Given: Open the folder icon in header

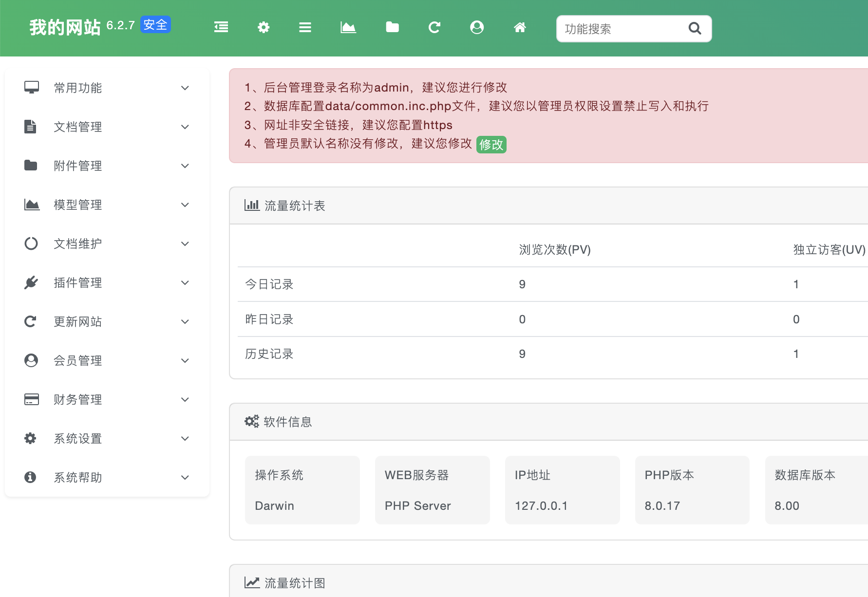Looking at the screenshot, I should [392, 27].
